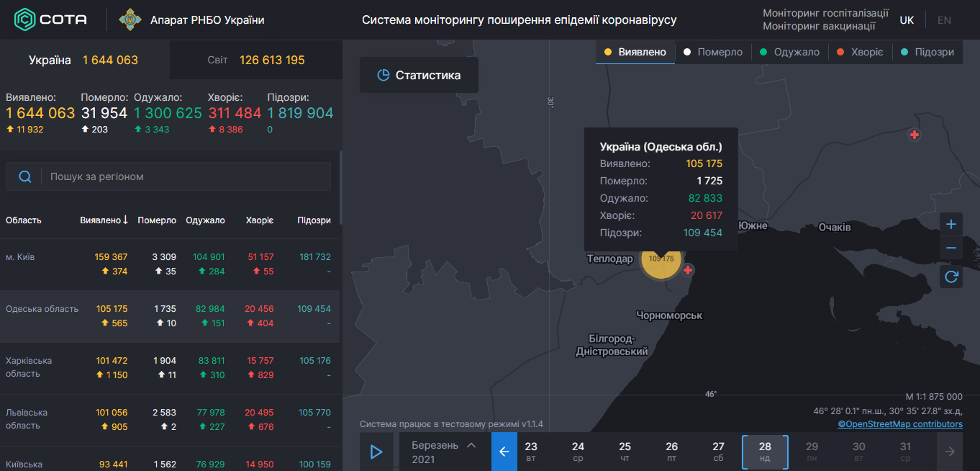
Task: Show Підозри cases on map
Action: point(927,52)
